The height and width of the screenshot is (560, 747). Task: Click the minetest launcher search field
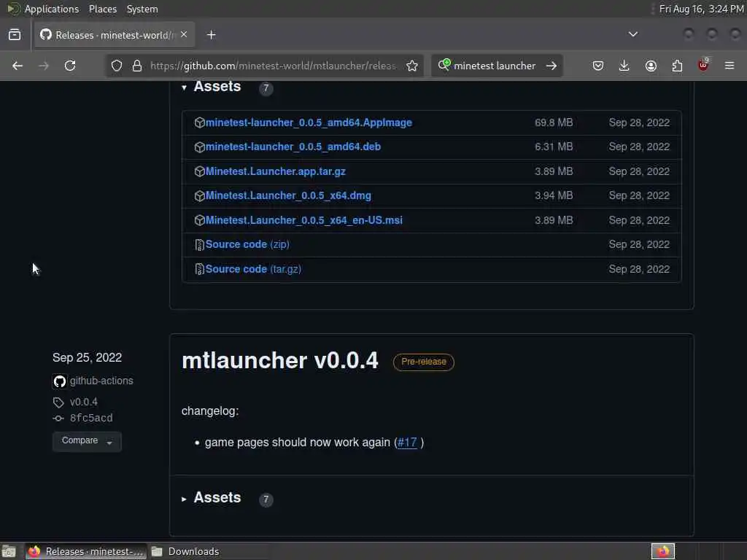coord(495,66)
